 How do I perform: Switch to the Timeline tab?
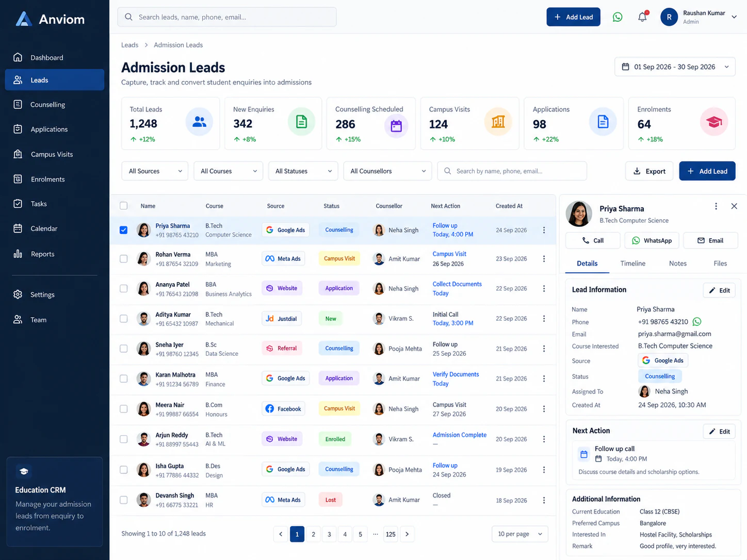tap(633, 263)
